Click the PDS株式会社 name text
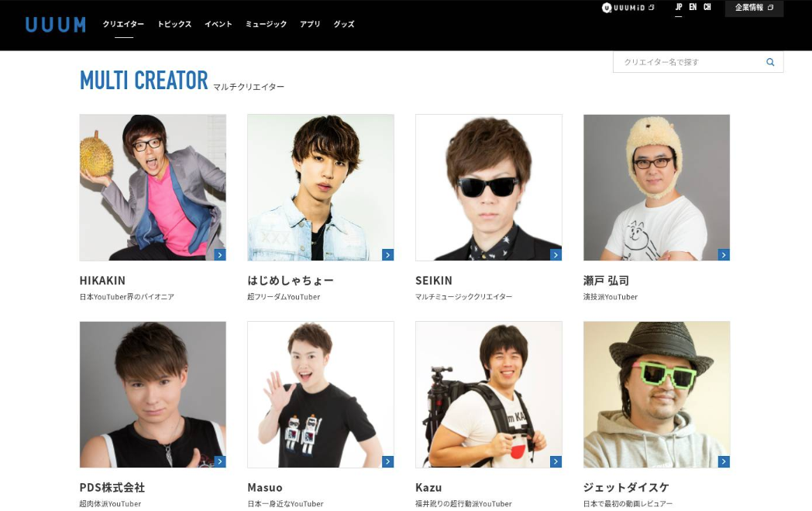The image size is (812, 511). pyautogui.click(x=112, y=487)
